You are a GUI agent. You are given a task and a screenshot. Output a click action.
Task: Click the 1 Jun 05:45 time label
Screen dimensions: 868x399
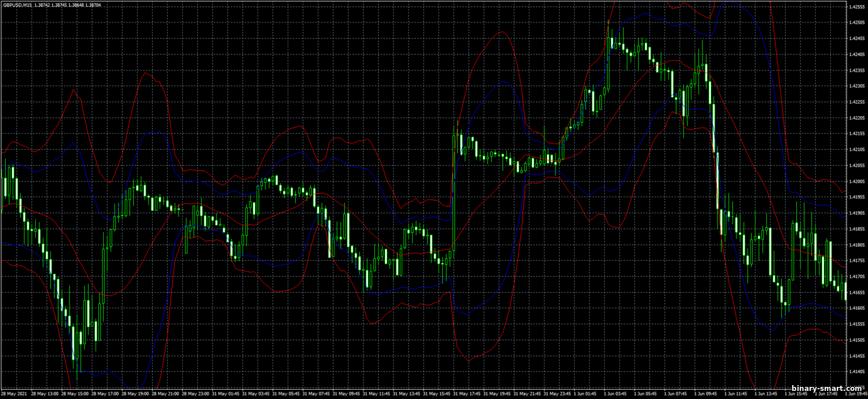coord(646,393)
